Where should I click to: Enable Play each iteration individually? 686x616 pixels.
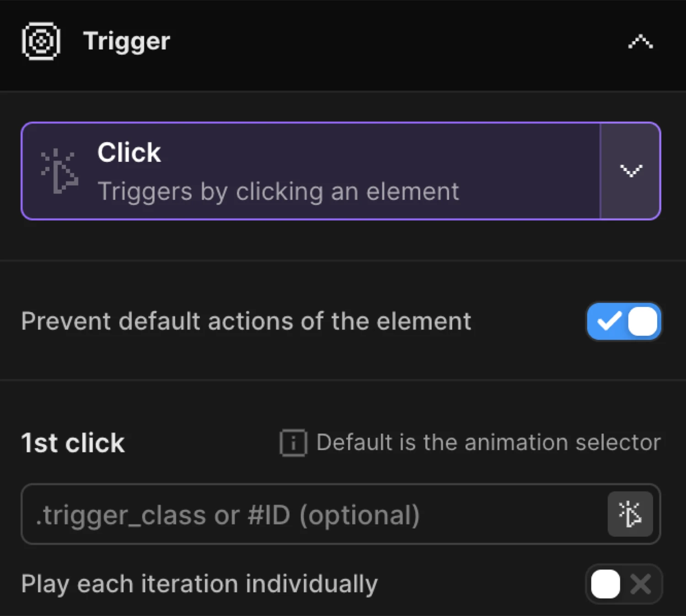[x=623, y=584]
